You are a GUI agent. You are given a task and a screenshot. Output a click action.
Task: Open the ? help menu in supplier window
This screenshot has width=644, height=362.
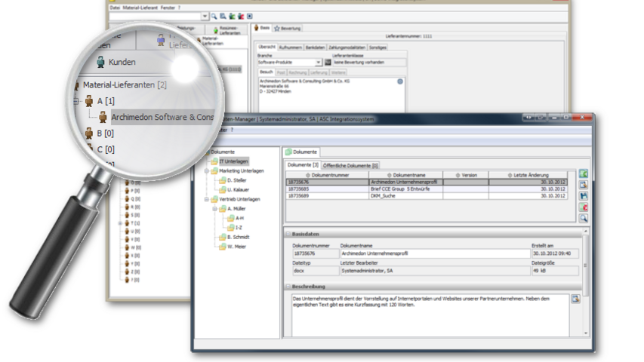pos(179,8)
